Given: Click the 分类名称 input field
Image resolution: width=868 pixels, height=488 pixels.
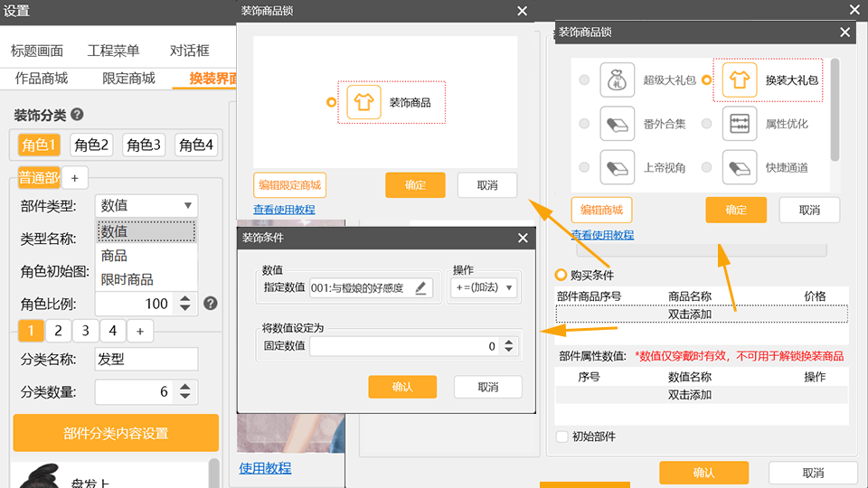Looking at the screenshot, I should (x=146, y=359).
